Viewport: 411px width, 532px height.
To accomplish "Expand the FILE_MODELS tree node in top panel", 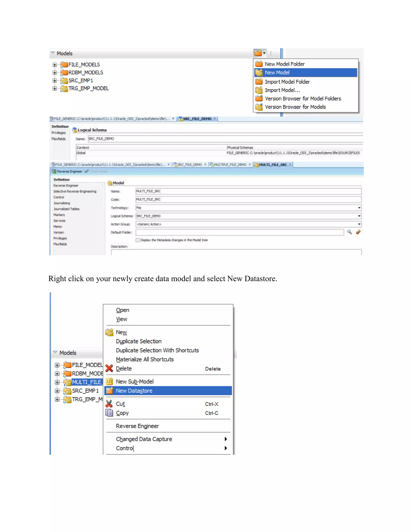I will tap(55, 65).
